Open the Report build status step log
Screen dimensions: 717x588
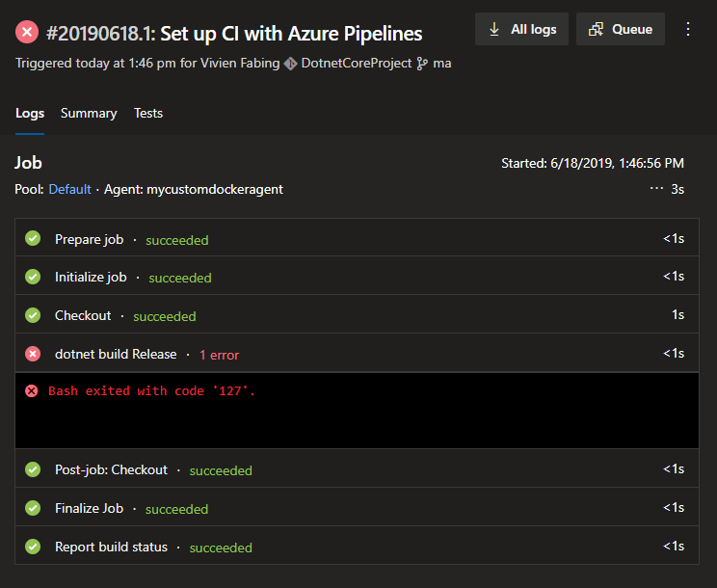(357, 546)
